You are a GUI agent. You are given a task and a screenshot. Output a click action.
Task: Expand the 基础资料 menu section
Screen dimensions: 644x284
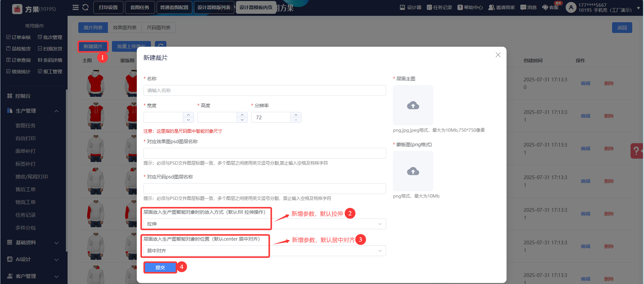(x=56, y=243)
